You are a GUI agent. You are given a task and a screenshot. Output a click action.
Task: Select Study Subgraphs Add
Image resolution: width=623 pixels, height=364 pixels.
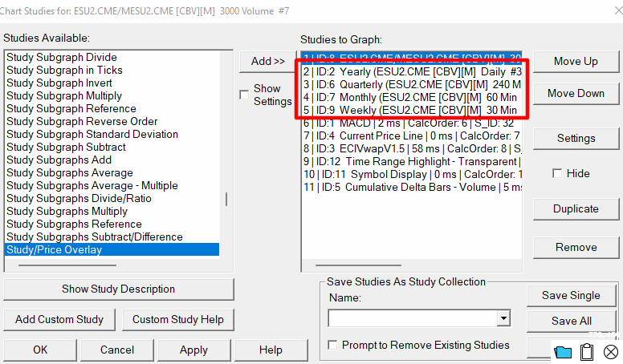tap(112, 160)
